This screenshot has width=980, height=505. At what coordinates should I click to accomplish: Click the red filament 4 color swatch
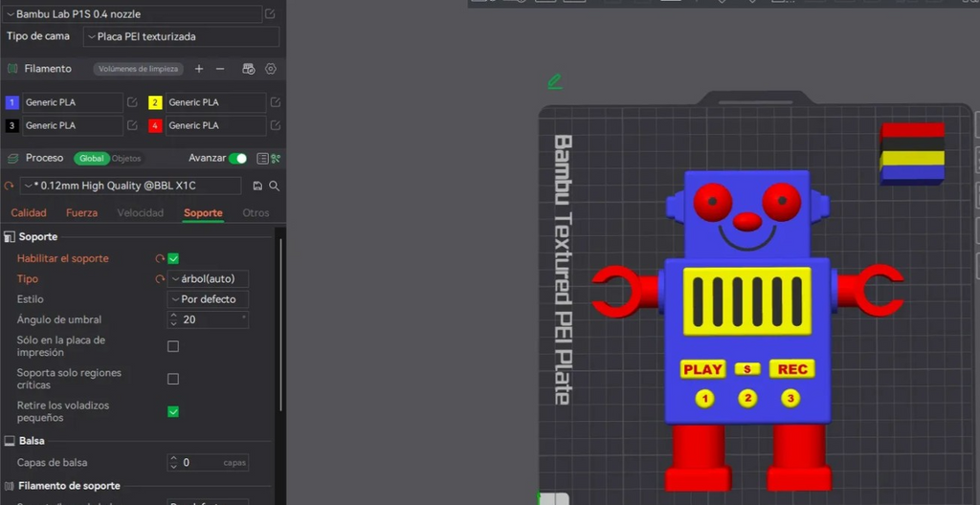(x=155, y=125)
